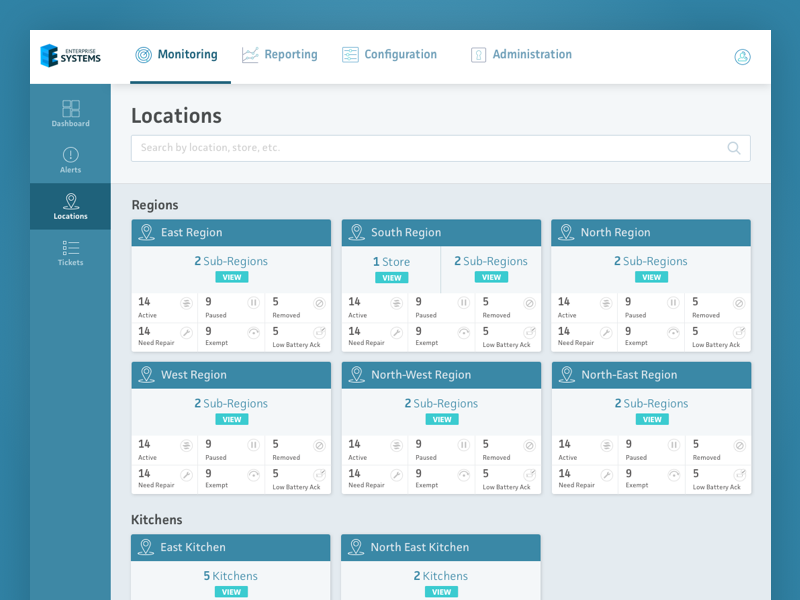Click Active icon in South Region card
This screenshot has height=600, width=800.
click(396, 303)
